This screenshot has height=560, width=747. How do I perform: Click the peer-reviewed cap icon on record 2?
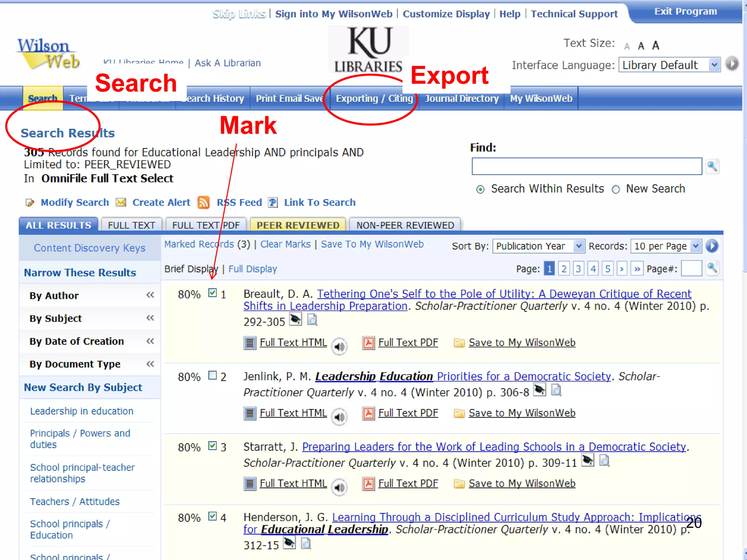[x=539, y=390]
